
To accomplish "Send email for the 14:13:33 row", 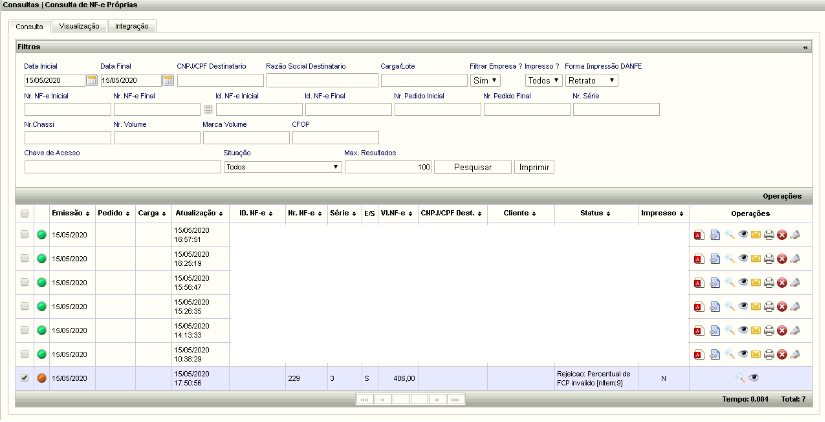I will tap(756, 330).
